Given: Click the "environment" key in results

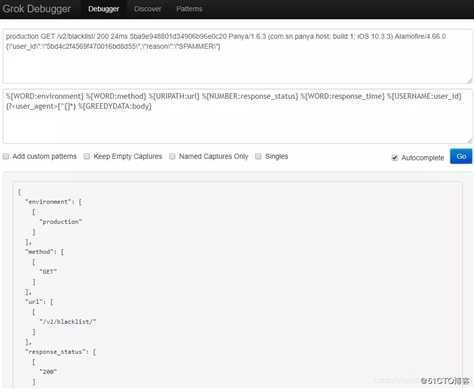Looking at the screenshot, I should click(x=48, y=202).
